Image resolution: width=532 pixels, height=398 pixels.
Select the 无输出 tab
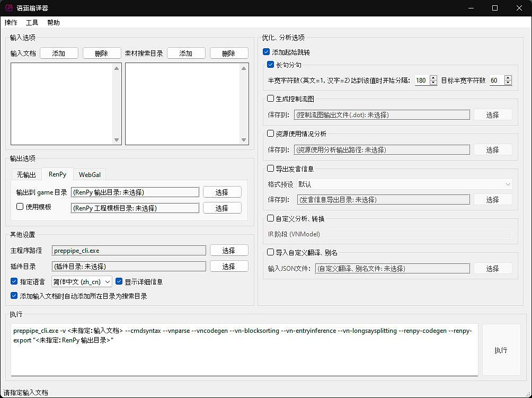pyautogui.click(x=26, y=174)
